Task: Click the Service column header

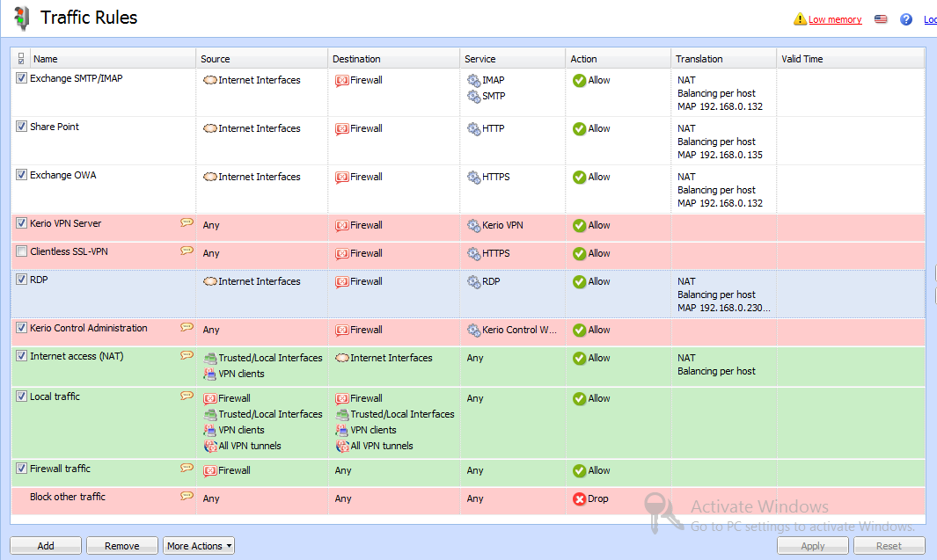Action: coord(513,59)
